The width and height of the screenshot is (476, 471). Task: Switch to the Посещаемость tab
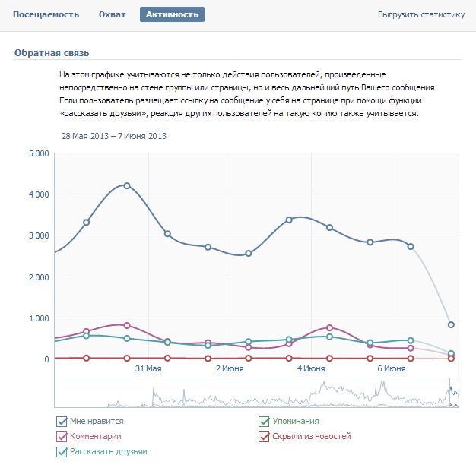pyautogui.click(x=47, y=14)
